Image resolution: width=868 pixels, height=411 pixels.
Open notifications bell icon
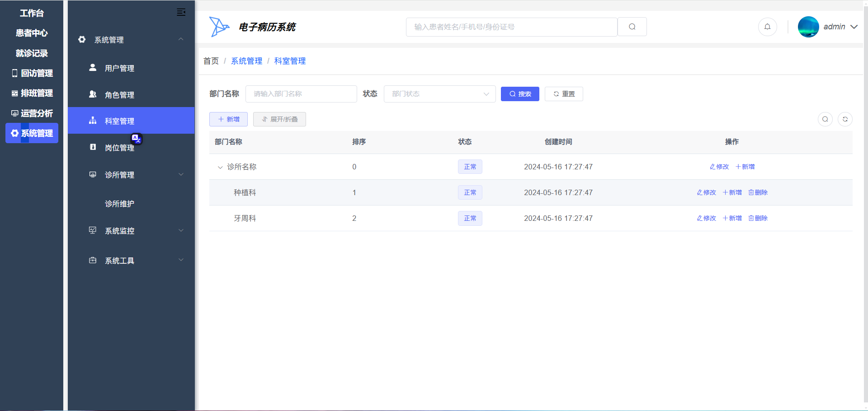[x=767, y=27]
